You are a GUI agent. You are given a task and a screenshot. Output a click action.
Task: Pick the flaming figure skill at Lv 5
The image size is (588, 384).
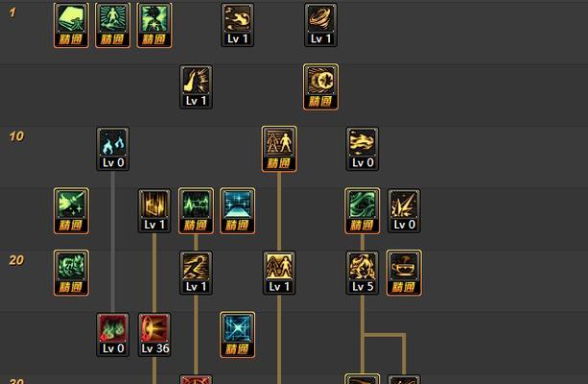pos(363,273)
